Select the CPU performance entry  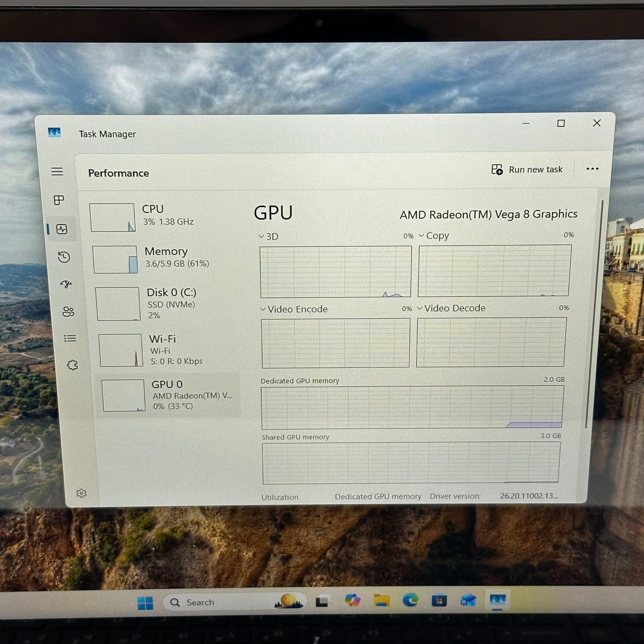164,217
